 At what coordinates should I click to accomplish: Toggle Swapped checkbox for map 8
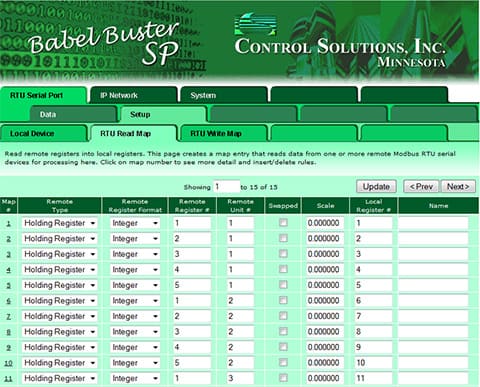coord(283,331)
